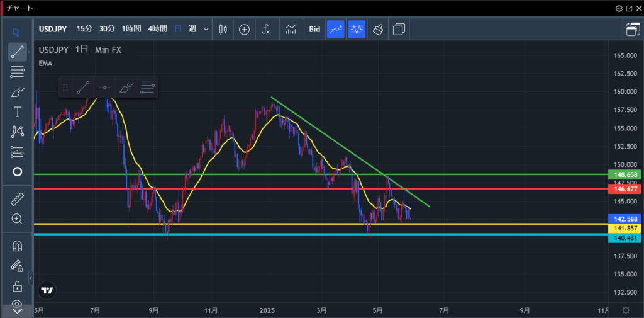Click the EMA indicator label
The image size is (644, 318).
pos(45,64)
